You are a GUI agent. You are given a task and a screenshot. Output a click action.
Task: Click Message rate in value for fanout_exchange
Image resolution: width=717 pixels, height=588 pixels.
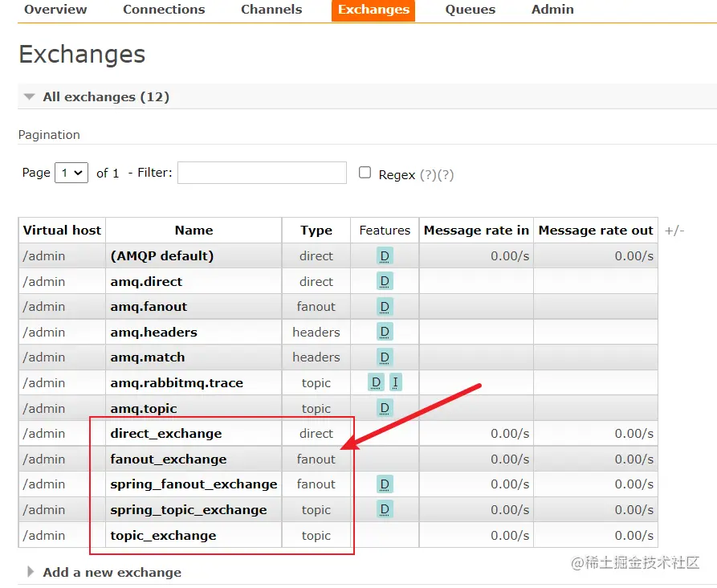point(510,459)
